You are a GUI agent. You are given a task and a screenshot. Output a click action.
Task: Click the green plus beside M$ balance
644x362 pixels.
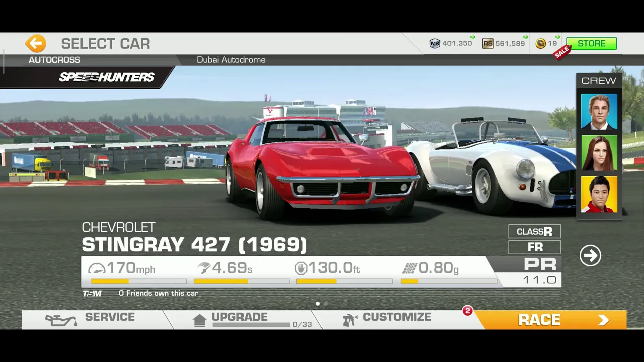tap(472, 37)
